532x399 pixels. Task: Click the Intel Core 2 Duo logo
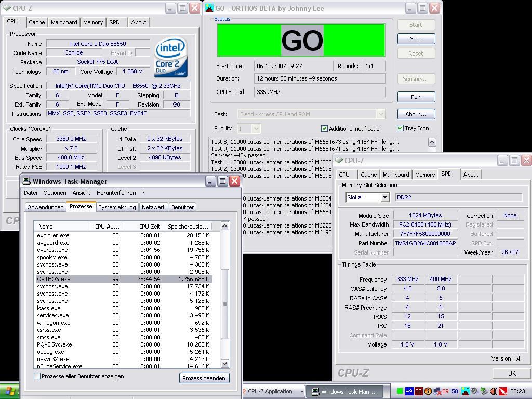pyautogui.click(x=170, y=57)
